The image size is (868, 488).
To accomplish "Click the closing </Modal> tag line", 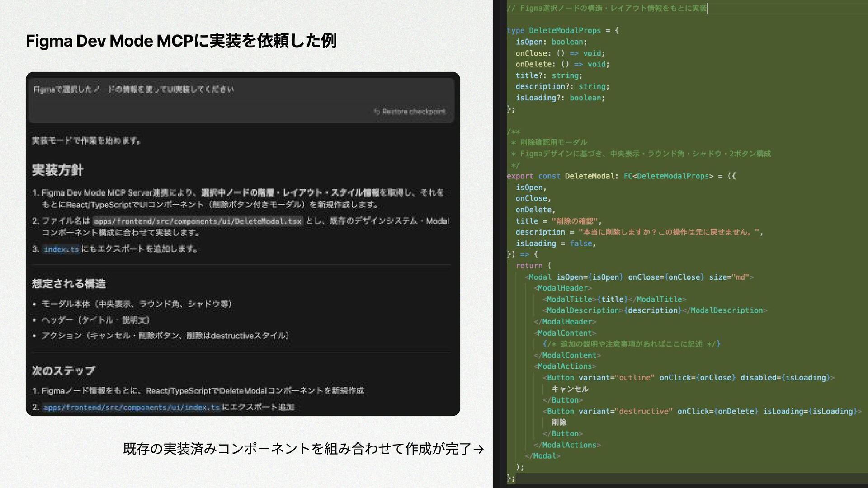I will click(x=542, y=456).
